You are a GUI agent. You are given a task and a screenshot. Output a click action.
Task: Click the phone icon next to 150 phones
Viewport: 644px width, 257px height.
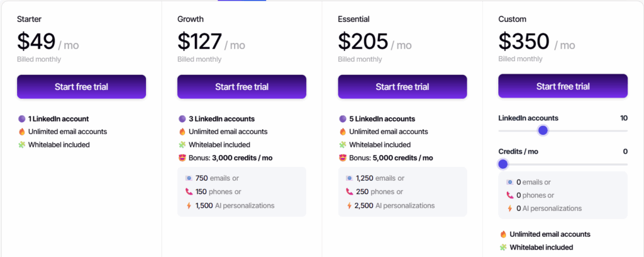click(x=189, y=191)
